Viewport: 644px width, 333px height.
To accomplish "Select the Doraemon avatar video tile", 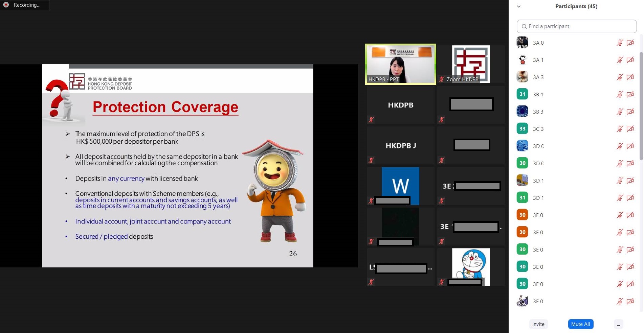I will tap(471, 267).
